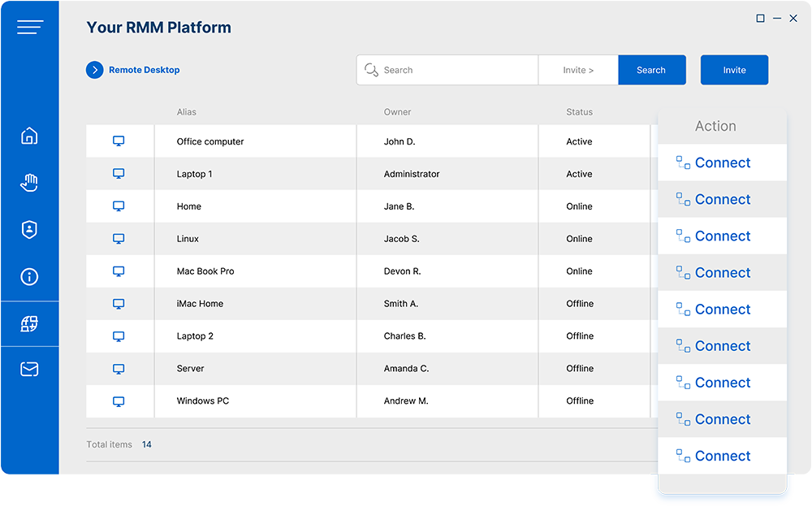This screenshot has height=511, width=812.
Task: Click Offline status of Server row
Action: (x=580, y=369)
